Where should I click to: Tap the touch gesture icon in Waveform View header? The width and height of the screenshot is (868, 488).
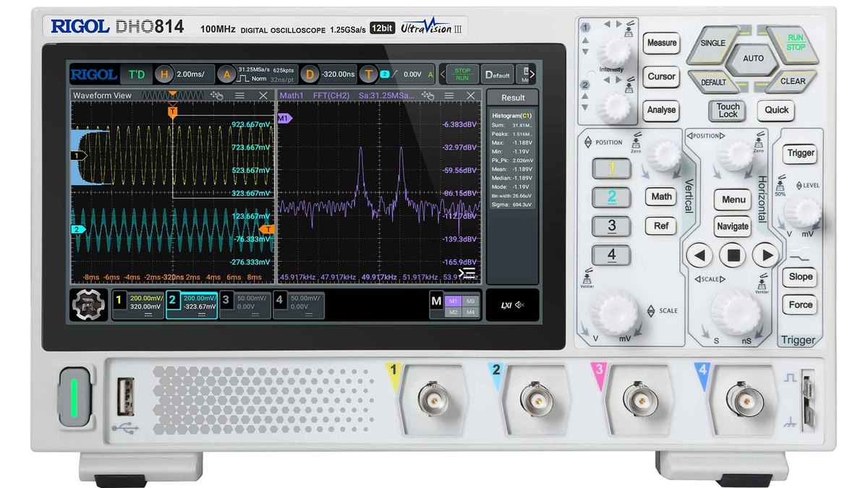[216, 95]
